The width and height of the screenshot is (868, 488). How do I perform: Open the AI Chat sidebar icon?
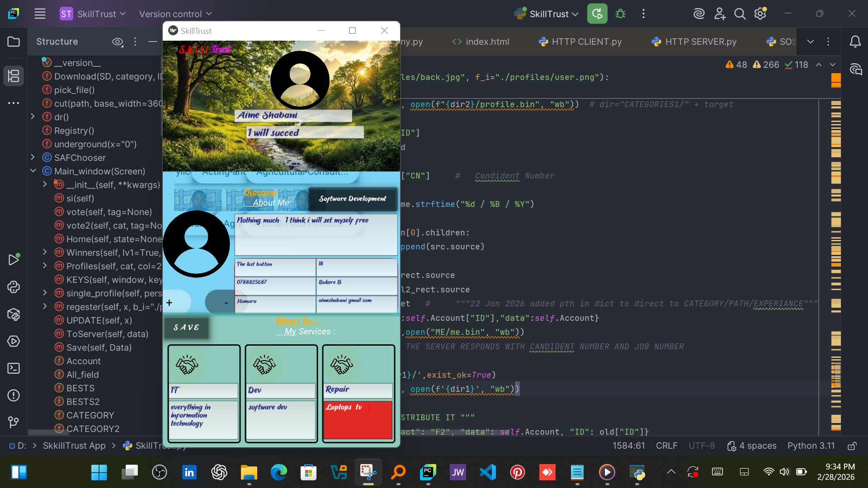[855, 69]
